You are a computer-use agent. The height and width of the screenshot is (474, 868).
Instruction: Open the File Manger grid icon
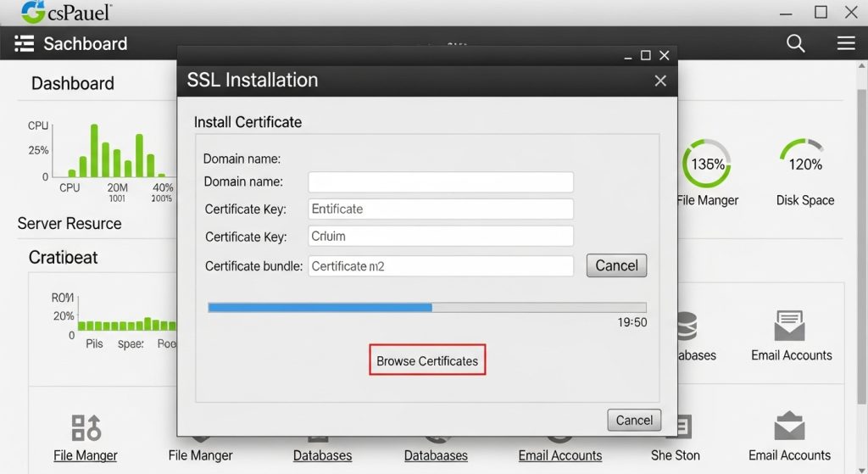[x=86, y=427]
